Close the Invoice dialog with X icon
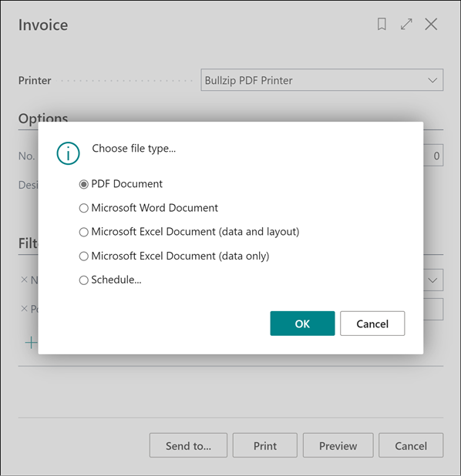 (431, 25)
